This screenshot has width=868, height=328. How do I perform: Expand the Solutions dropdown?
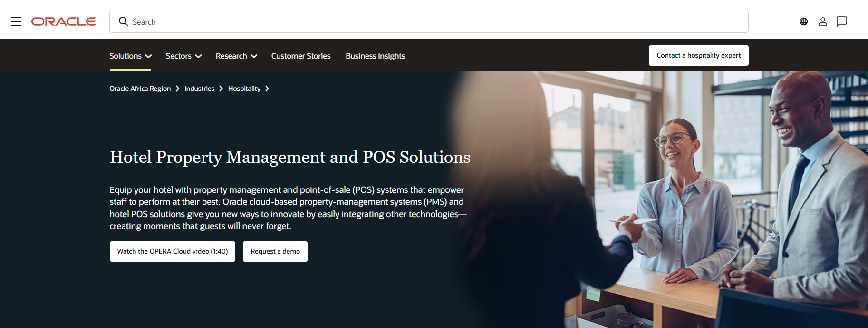131,56
